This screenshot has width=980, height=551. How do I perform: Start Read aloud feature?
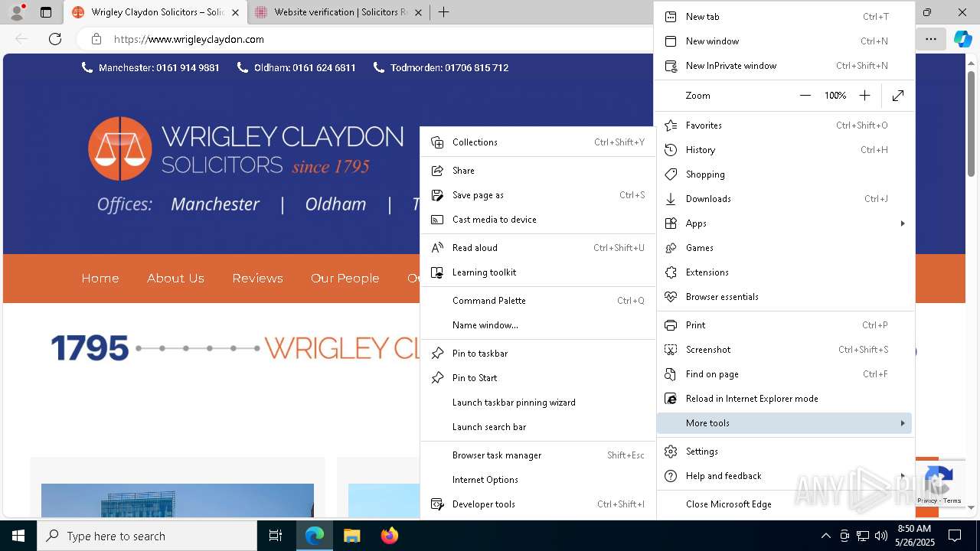tap(538, 248)
